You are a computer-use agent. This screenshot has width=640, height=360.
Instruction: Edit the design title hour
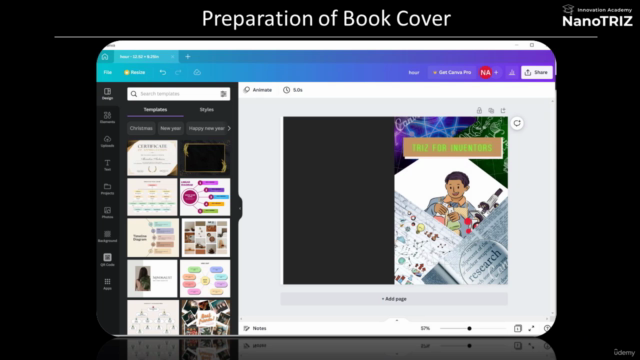click(414, 72)
